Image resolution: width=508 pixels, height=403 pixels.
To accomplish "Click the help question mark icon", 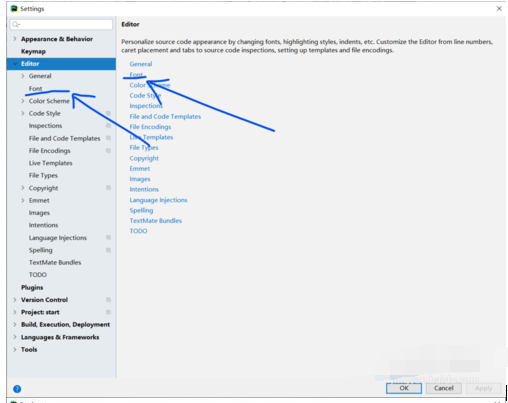I will point(17,389).
